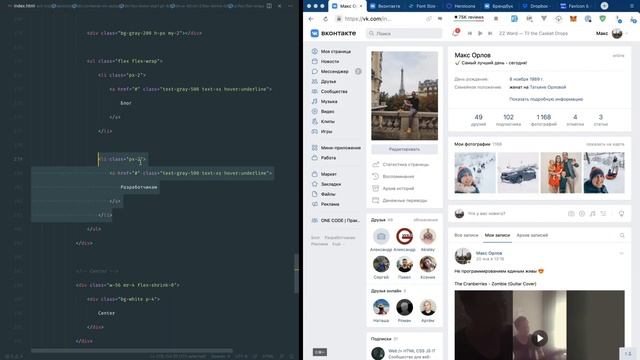Reload the page in the browser
The width and height of the screenshot is (640, 360).
click(325, 19)
